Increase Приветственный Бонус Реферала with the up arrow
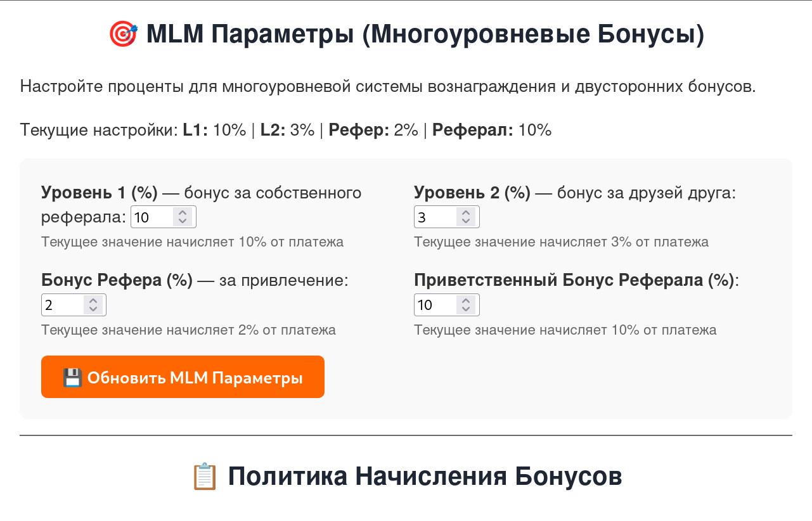 point(467,300)
